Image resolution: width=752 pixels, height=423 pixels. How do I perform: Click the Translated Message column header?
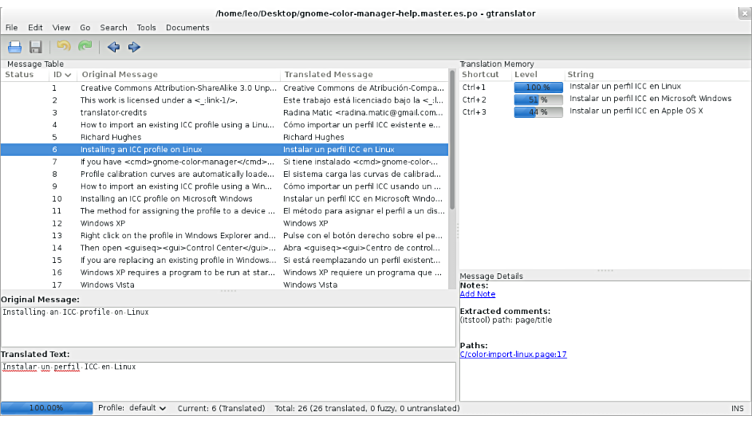(328, 74)
